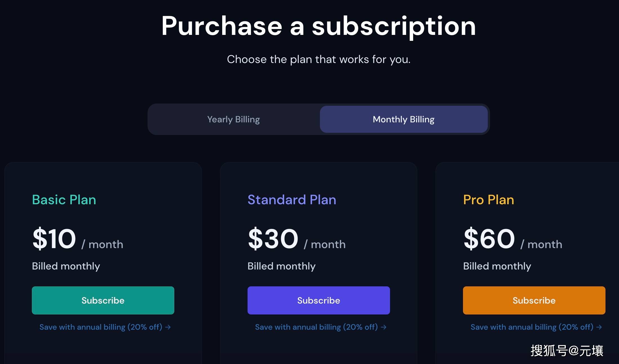Screen dimensions: 619x364
Task: Click "Billed monthly" under the Basic price
Action: tap(66, 266)
